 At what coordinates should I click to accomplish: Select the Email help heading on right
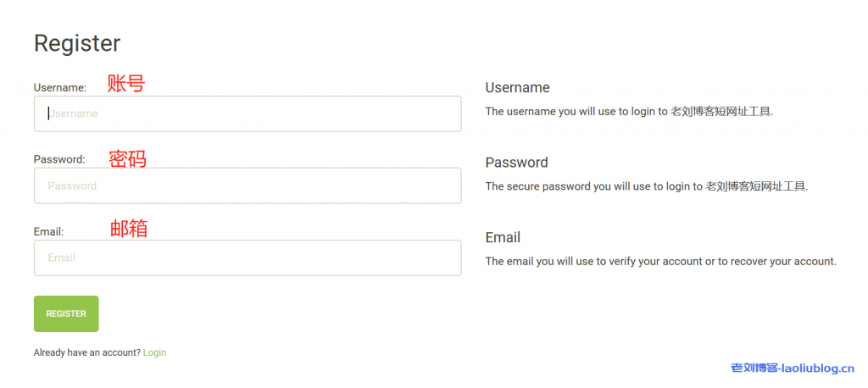point(503,237)
